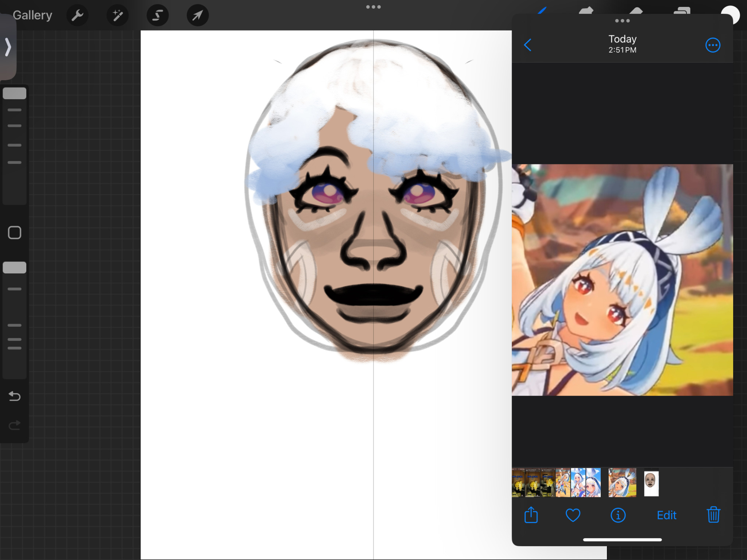Return to Gallery
Viewport: 747px width, 560px height.
coord(32,15)
